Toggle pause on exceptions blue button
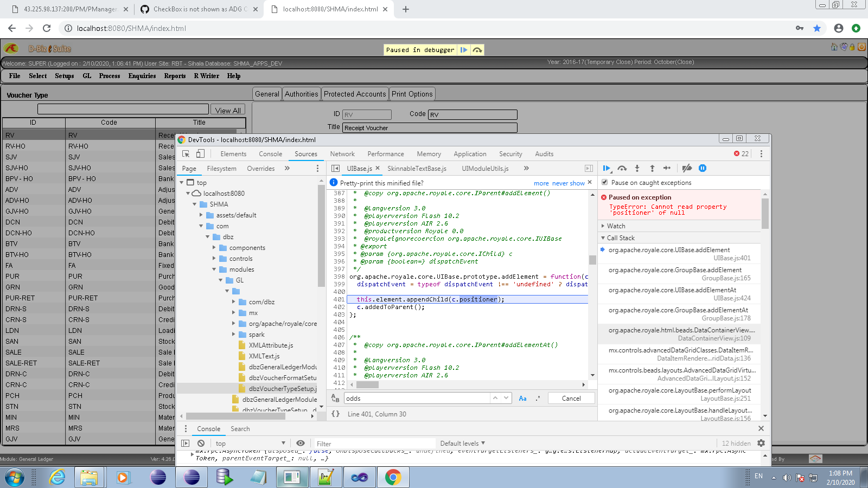The width and height of the screenshot is (868, 488). pyautogui.click(x=703, y=168)
